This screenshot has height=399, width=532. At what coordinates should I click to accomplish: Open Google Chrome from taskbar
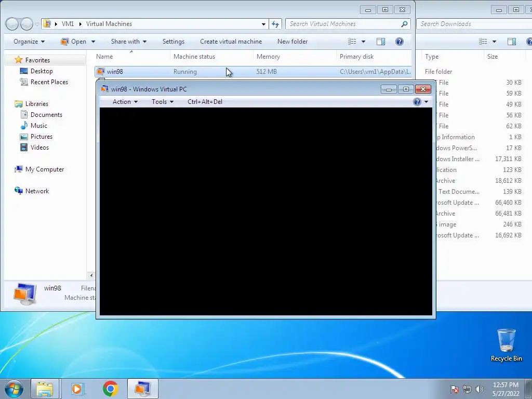pyautogui.click(x=110, y=389)
